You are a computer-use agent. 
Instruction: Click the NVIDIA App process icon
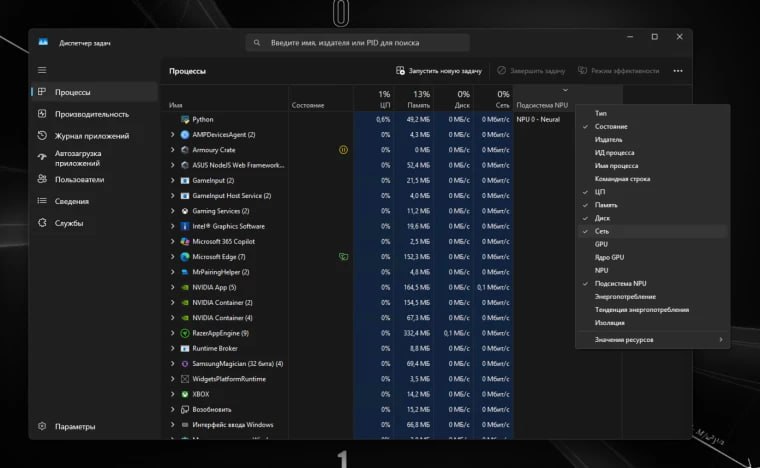pos(185,287)
